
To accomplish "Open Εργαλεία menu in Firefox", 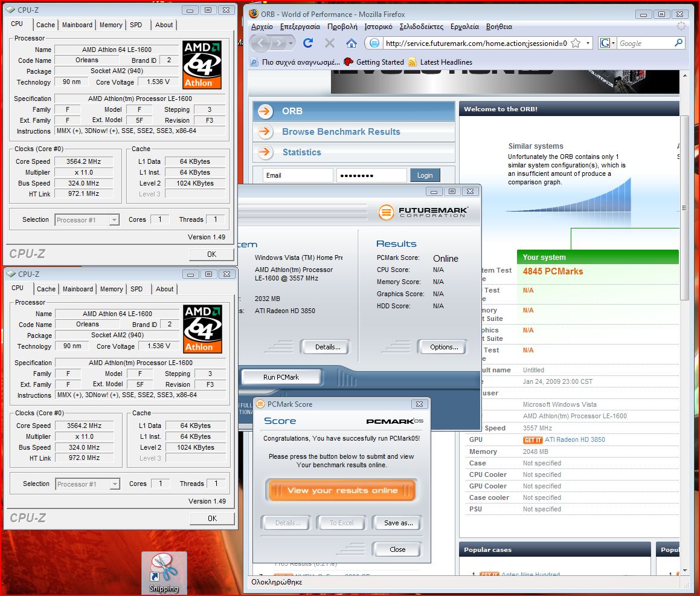I will click(x=464, y=27).
